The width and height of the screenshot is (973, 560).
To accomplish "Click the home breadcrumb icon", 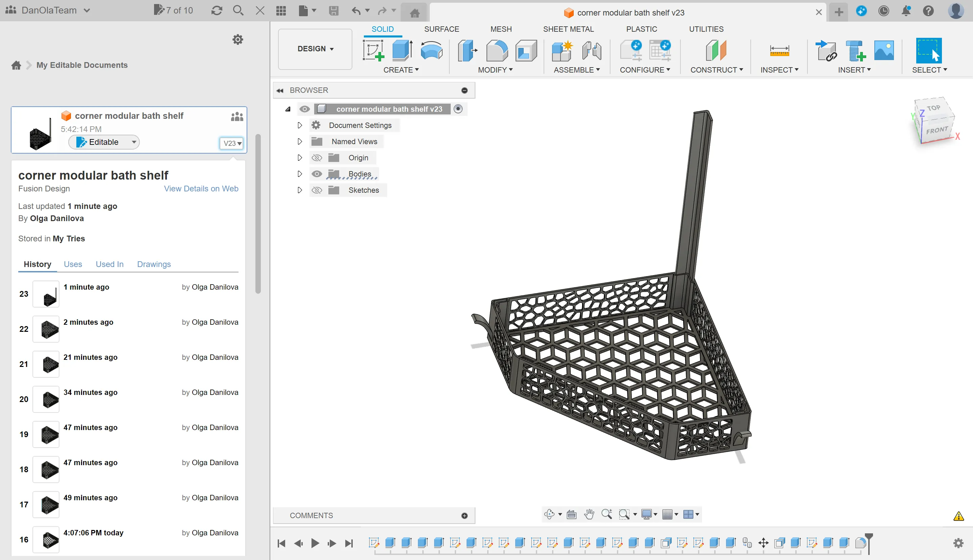I will point(16,65).
